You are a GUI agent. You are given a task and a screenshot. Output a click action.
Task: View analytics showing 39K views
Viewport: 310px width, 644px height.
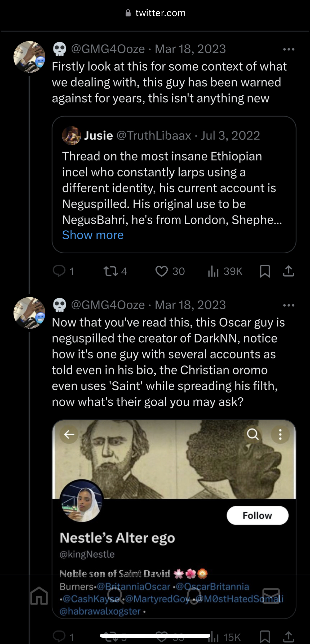point(225,271)
